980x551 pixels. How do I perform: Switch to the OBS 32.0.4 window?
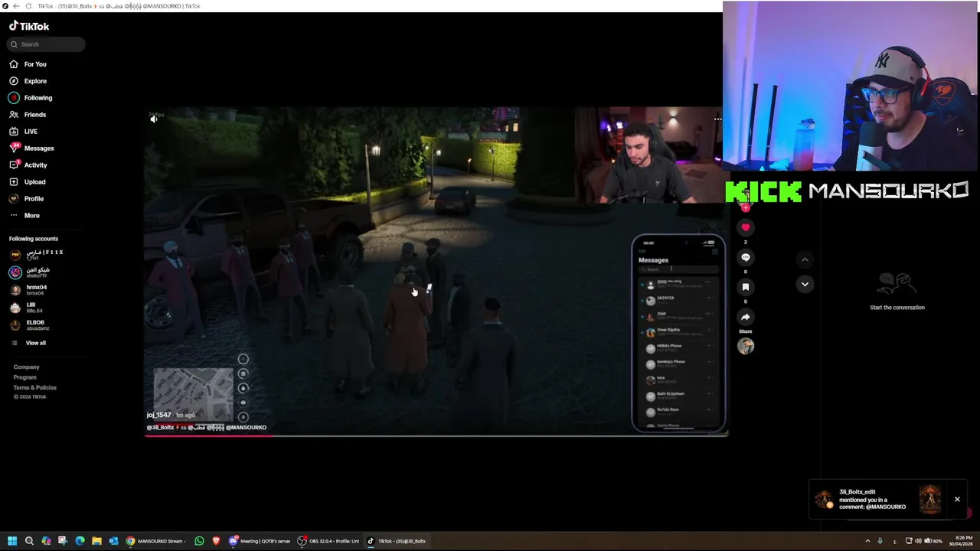[328, 541]
